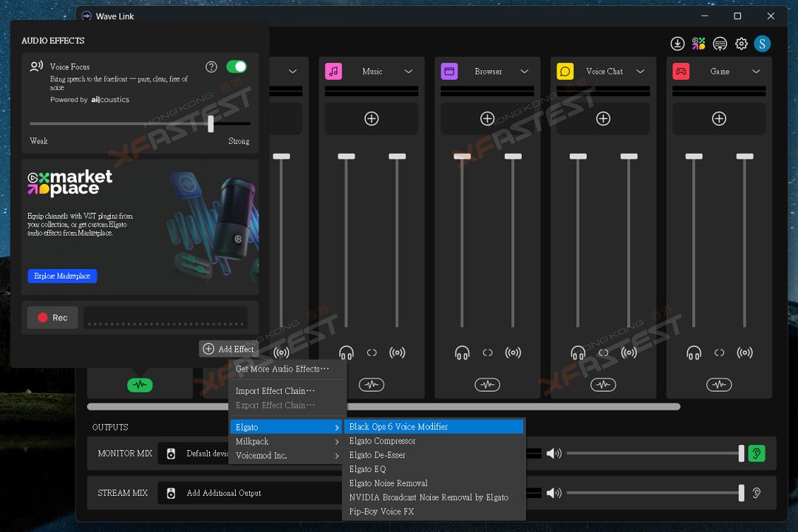
Task: Mute Browser channel headphone monitor output
Action: coord(462,352)
